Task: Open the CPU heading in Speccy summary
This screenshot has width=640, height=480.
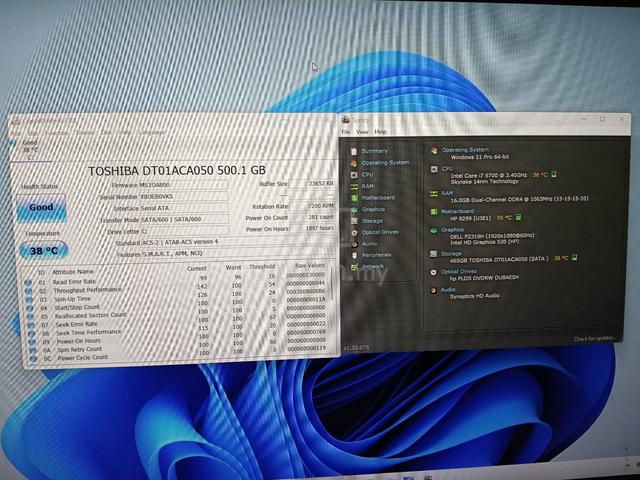Action: [447, 168]
